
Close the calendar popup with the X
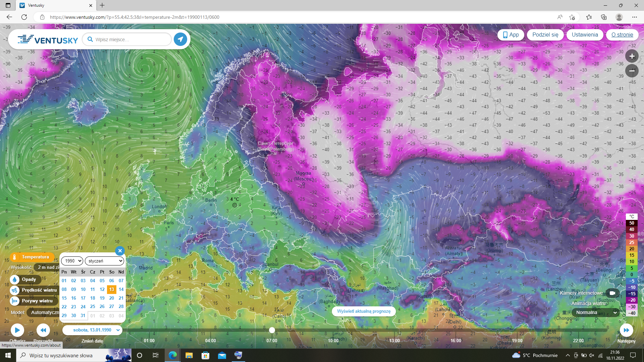click(x=120, y=251)
